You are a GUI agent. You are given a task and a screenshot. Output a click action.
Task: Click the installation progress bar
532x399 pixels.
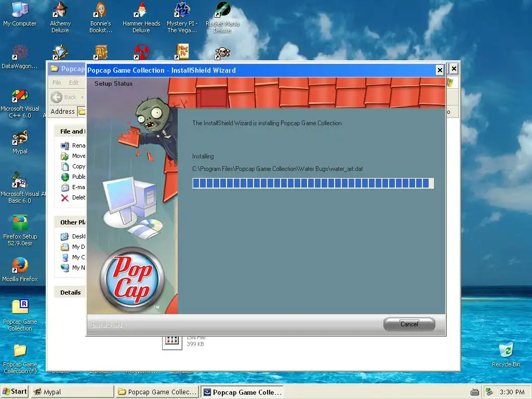tap(313, 183)
